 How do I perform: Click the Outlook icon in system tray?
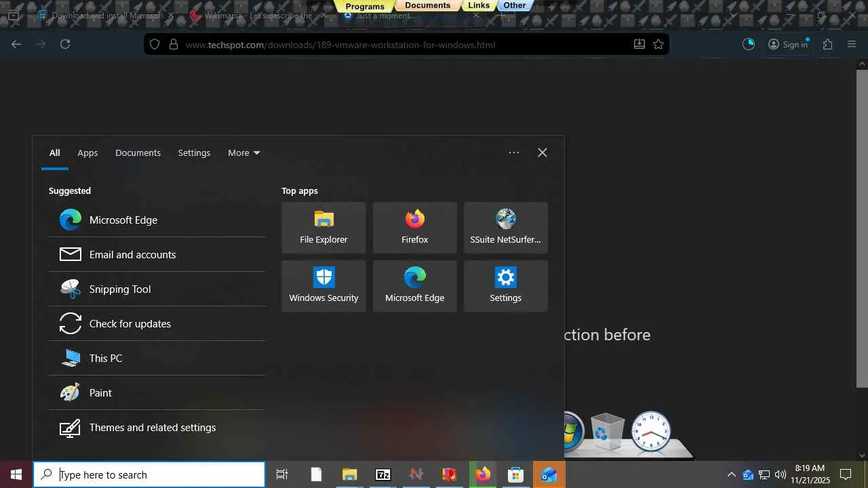748,474
